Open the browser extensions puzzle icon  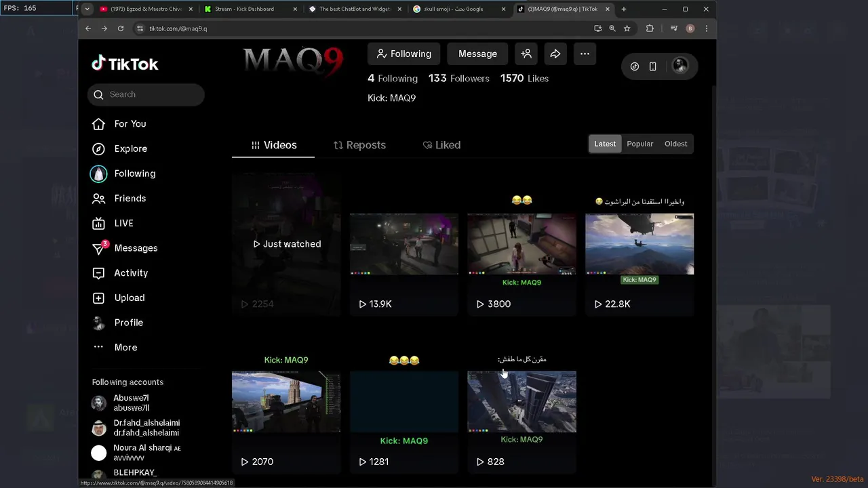[x=650, y=28]
